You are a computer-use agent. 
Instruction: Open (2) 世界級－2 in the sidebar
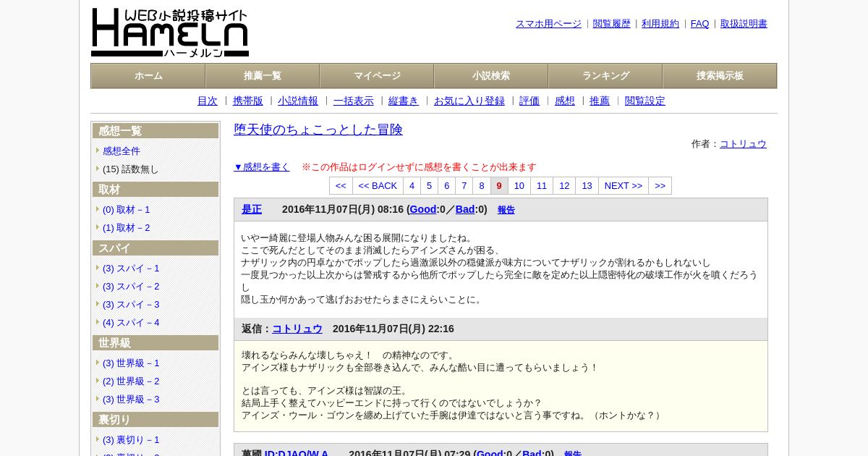click(131, 381)
